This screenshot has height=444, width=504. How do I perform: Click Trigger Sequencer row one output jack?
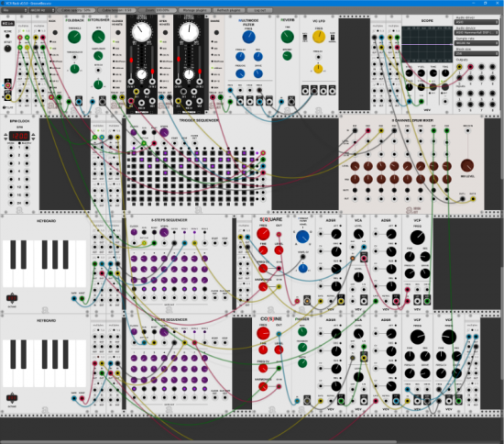click(263, 153)
